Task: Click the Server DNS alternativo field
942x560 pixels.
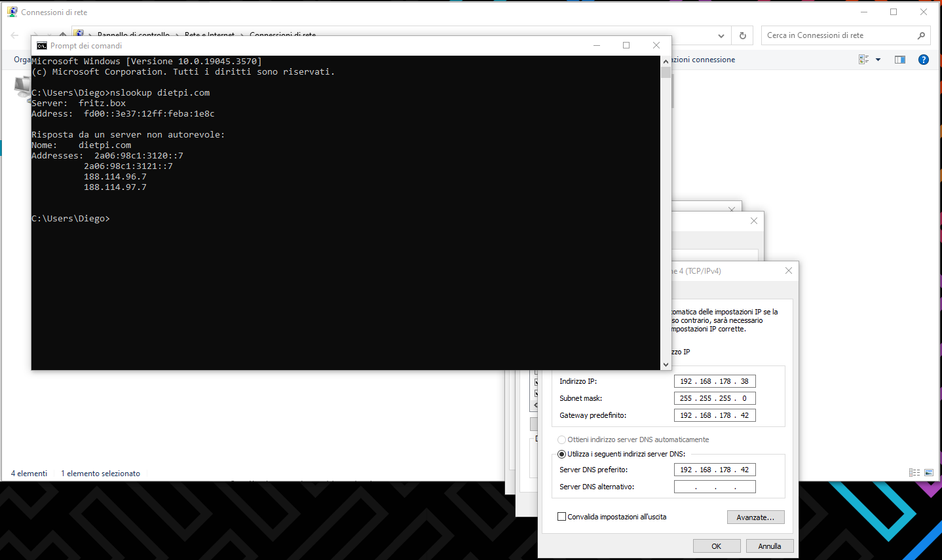Action: [715, 487]
